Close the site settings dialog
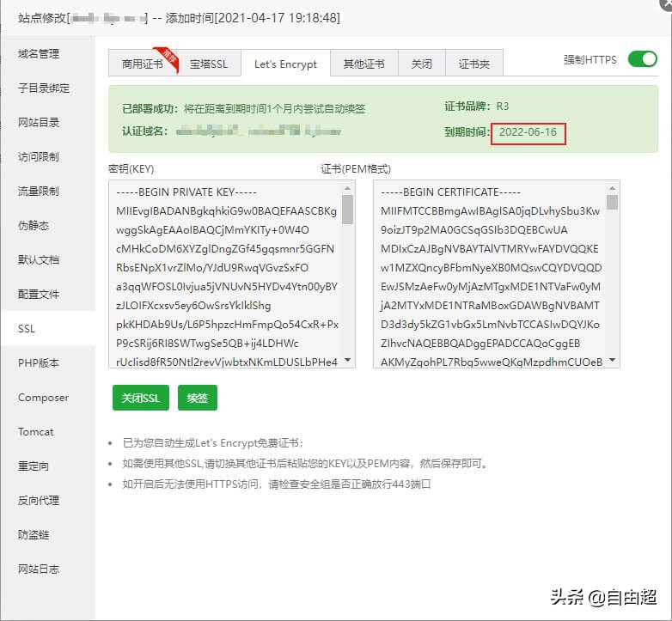Screen dimensions: 672x621 pos(666,3)
